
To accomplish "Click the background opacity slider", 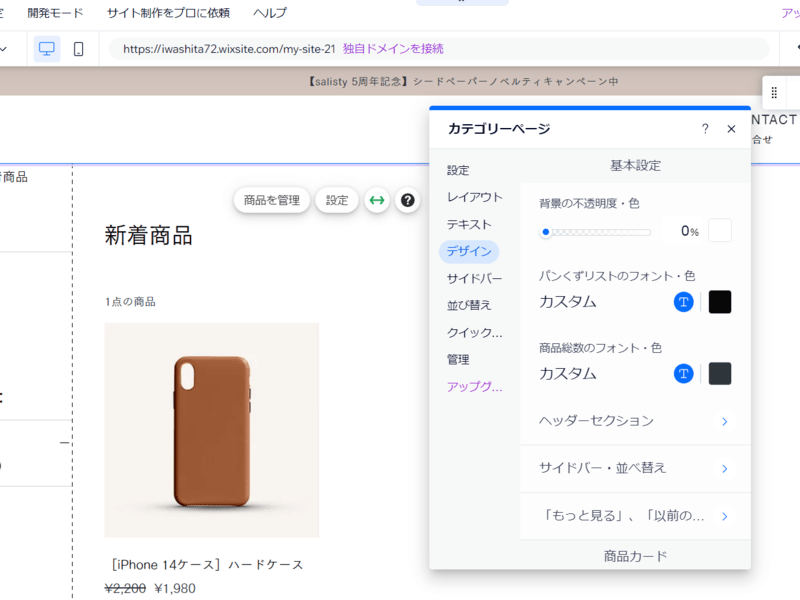I will click(597, 232).
